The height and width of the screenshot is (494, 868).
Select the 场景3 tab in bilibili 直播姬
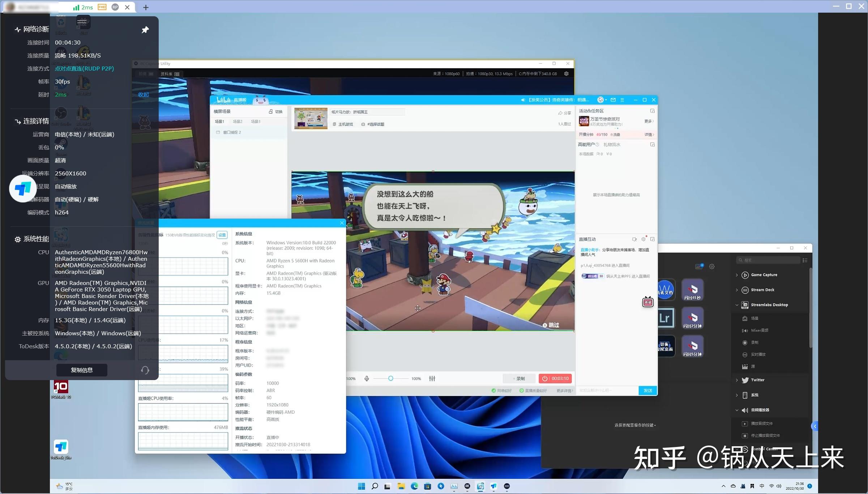tap(256, 122)
